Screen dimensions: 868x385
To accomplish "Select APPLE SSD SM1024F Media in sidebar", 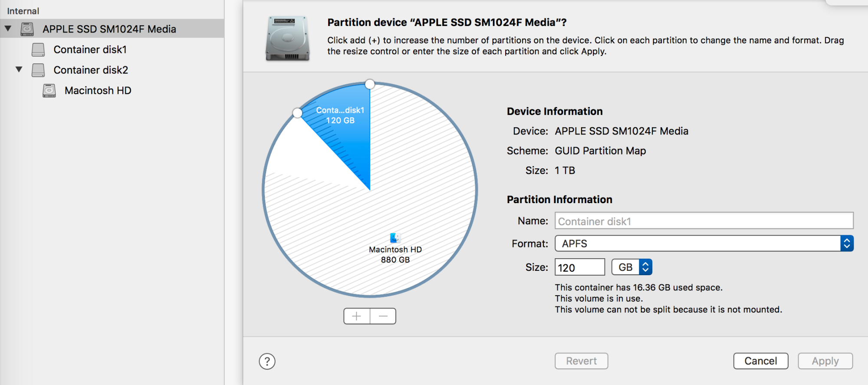I will tap(112, 29).
